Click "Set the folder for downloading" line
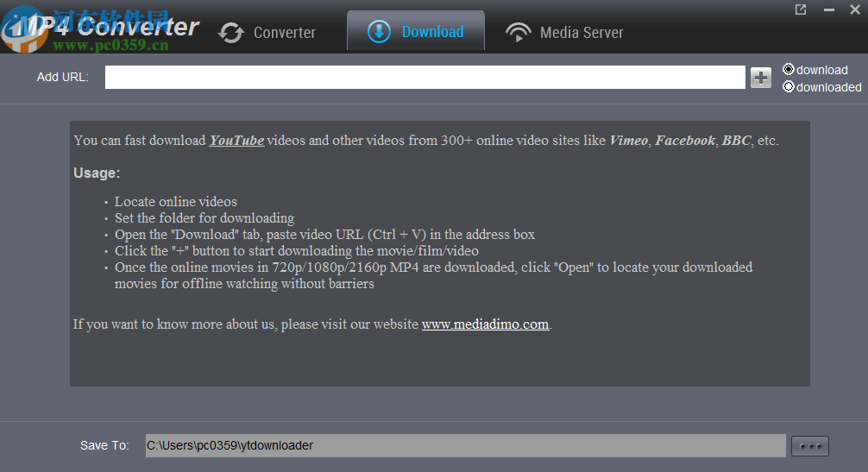 click(204, 218)
